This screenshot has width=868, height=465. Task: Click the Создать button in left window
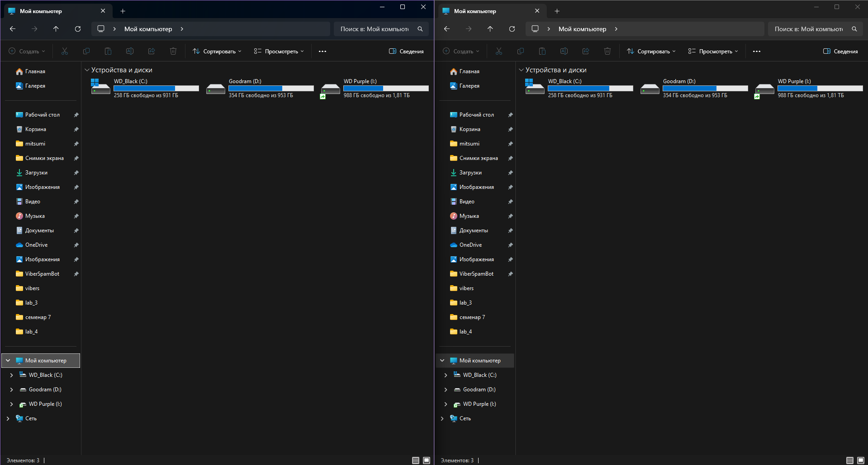pyautogui.click(x=27, y=52)
